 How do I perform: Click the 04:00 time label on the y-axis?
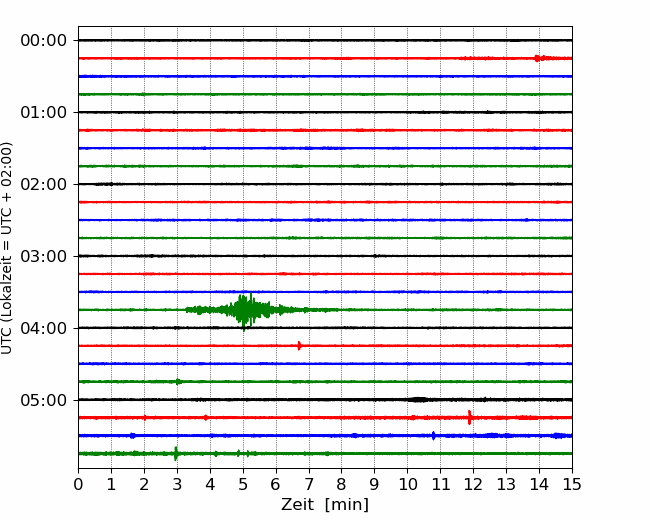(x=44, y=328)
